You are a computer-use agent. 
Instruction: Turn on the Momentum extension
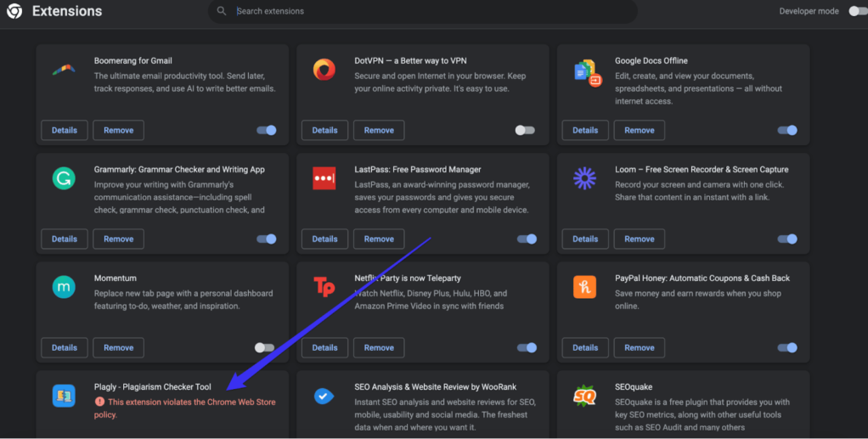pyautogui.click(x=265, y=347)
